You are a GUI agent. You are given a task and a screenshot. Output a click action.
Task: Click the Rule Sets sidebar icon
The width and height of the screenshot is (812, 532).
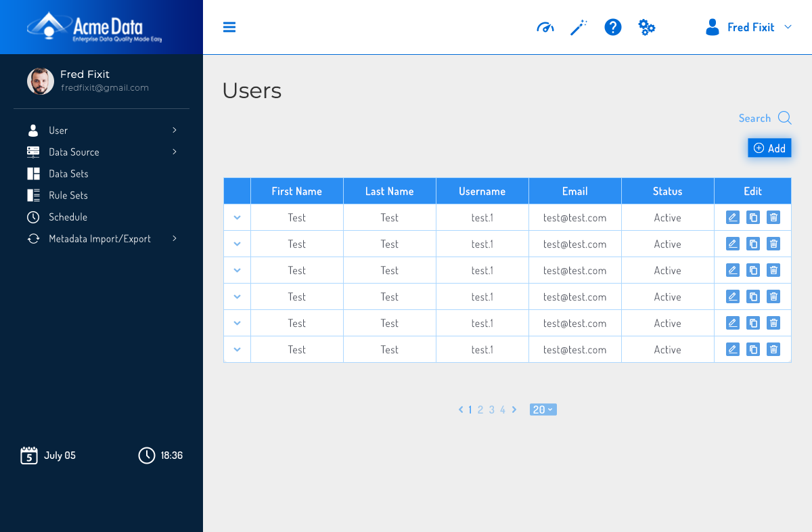click(33, 196)
